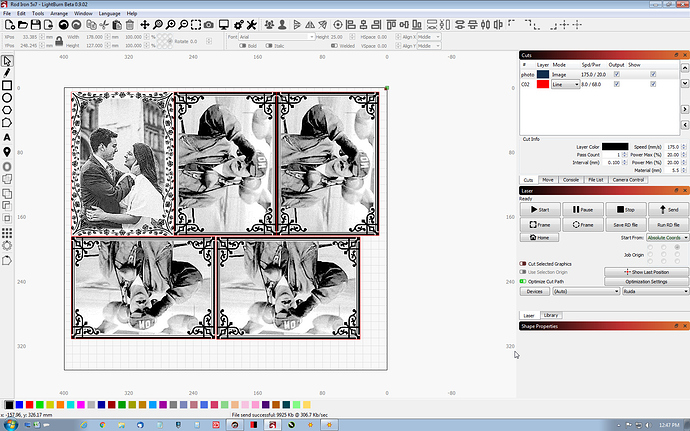Image resolution: width=690 pixels, height=431 pixels.
Task: Toggle Show checkbox for C02 layer
Action: (x=653, y=84)
